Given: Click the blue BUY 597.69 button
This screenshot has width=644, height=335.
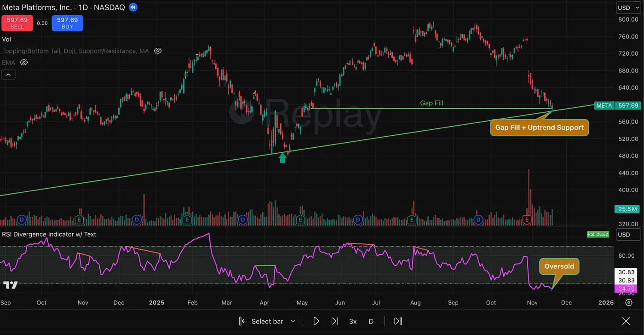Looking at the screenshot, I should click(67, 23).
